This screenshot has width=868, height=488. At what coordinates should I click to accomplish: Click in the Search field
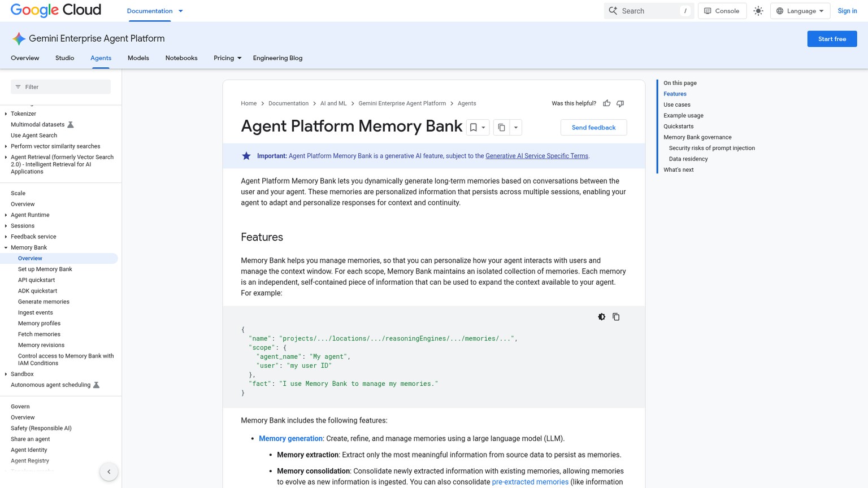point(649,11)
